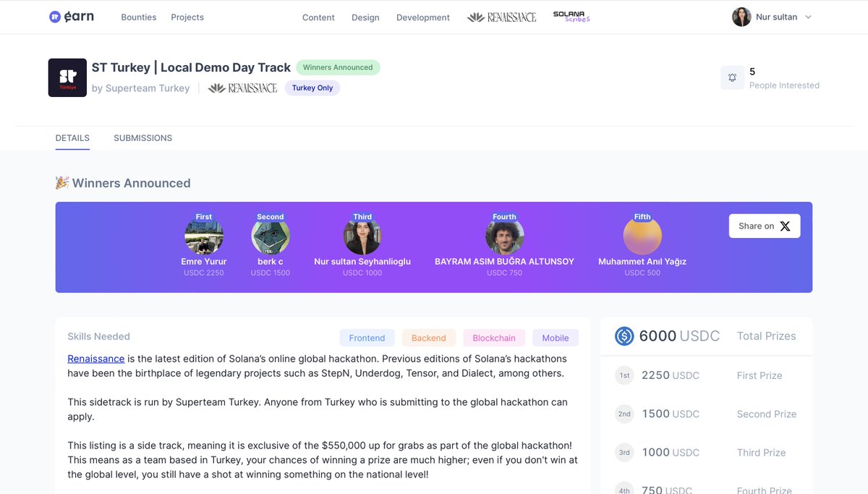Click the X logo in Share button
The height and width of the screenshot is (494, 868).
[786, 226]
